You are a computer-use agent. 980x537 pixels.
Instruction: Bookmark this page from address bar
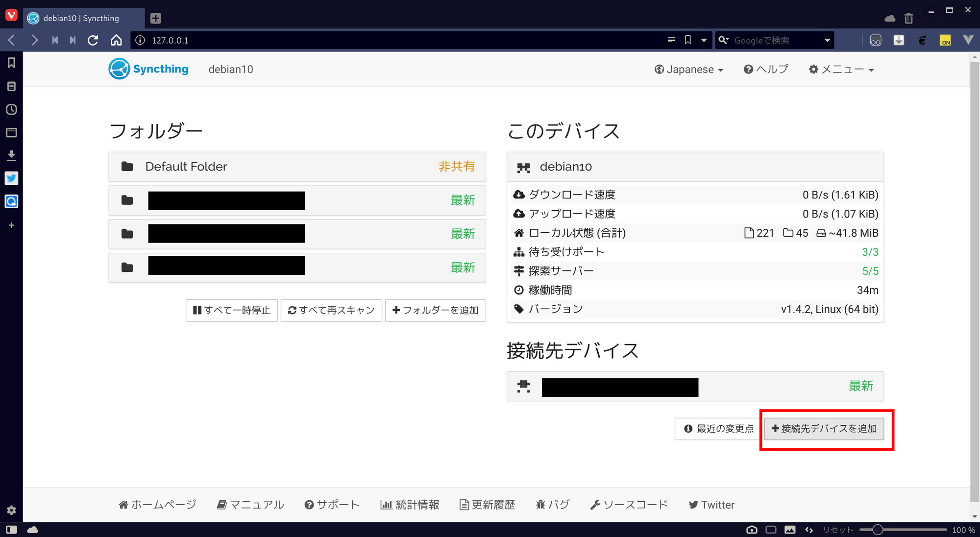click(x=688, y=40)
